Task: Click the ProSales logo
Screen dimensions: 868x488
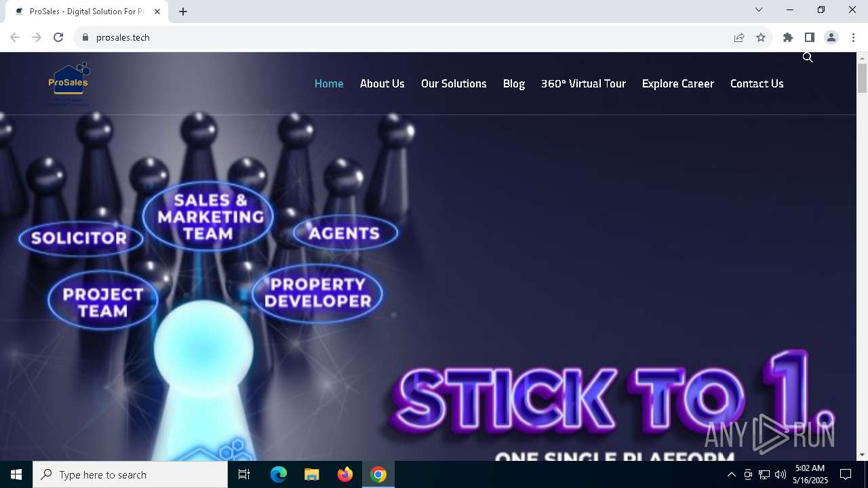Action: click(68, 84)
